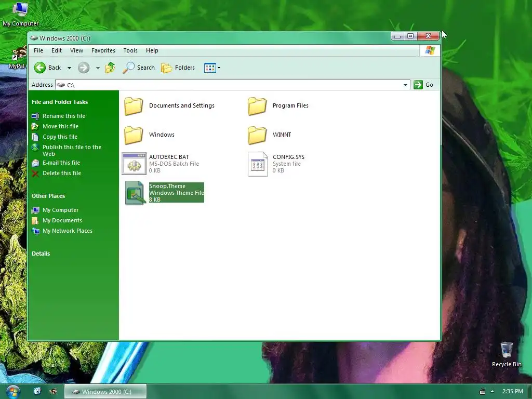
Task: Click Publish this file to the Web
Action: 72,150
